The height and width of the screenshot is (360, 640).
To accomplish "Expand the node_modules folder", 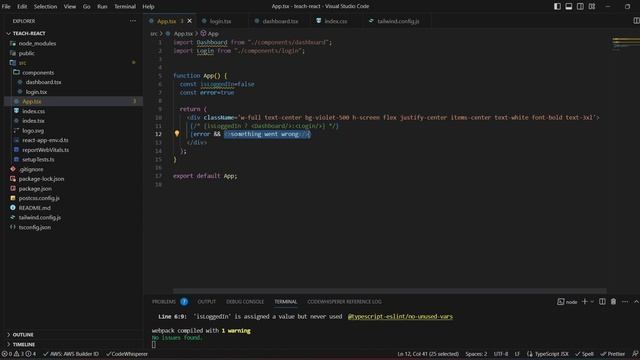I will click(37, 43).
